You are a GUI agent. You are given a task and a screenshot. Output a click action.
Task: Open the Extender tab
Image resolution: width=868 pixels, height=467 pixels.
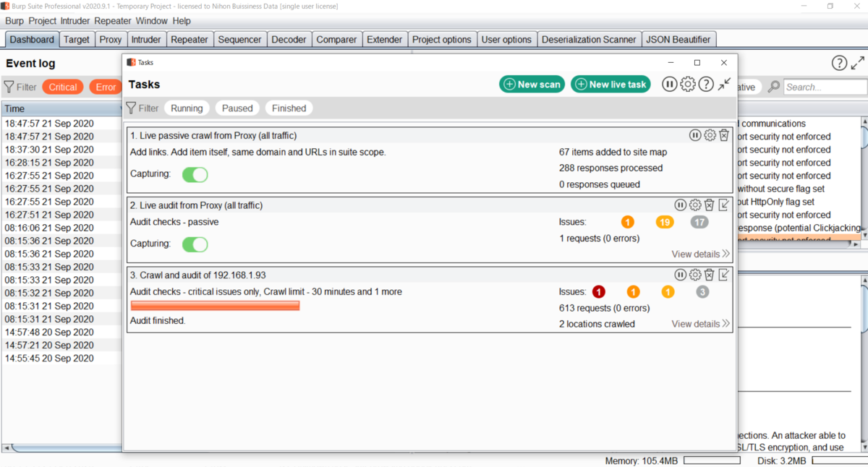[x=384, y=40]
